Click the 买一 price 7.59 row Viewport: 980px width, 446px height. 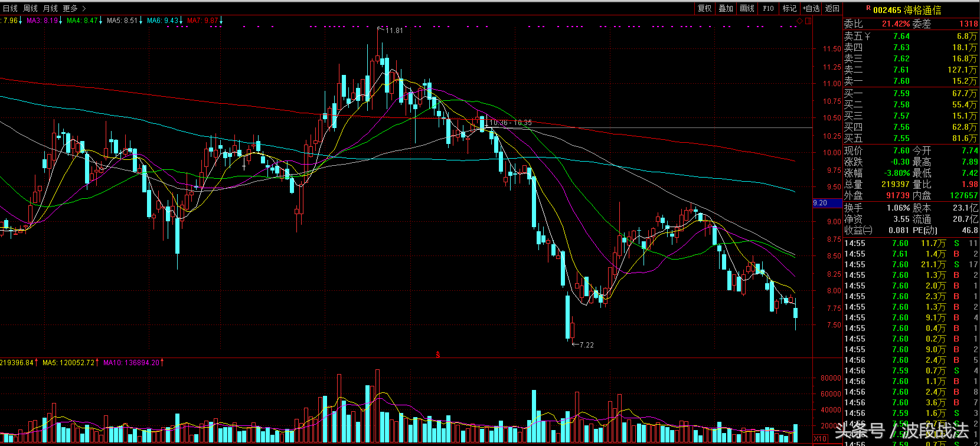click(x=911, y=93)
